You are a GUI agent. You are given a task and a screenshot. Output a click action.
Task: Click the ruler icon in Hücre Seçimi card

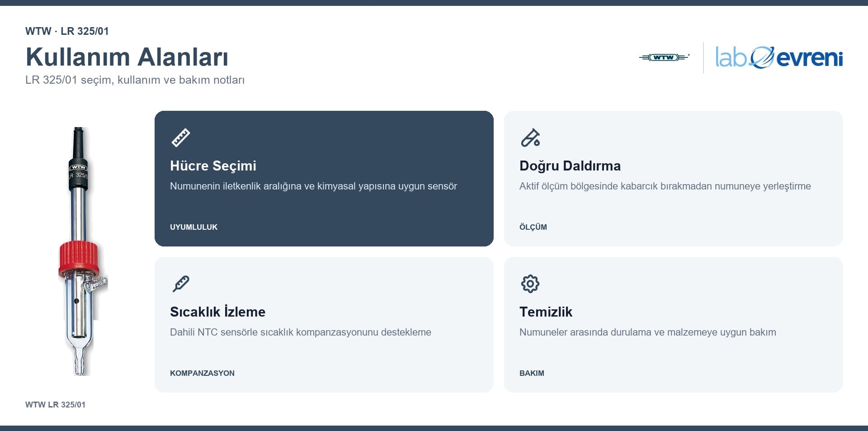tap(180, 138)
